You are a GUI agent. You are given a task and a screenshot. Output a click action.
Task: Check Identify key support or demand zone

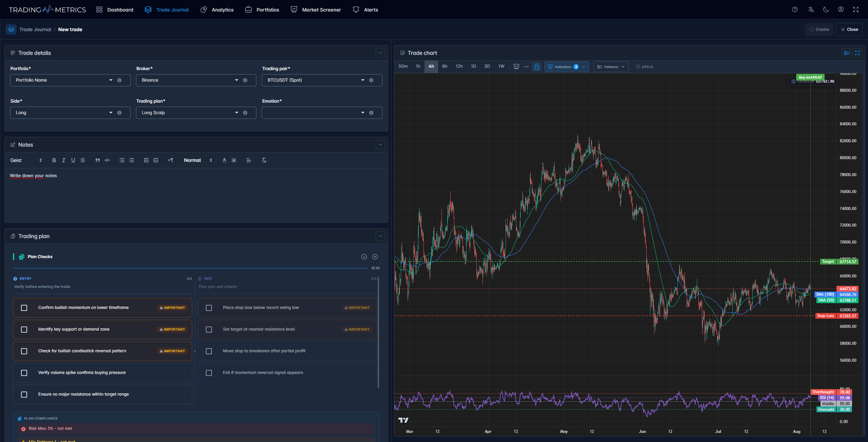[24, 330]
